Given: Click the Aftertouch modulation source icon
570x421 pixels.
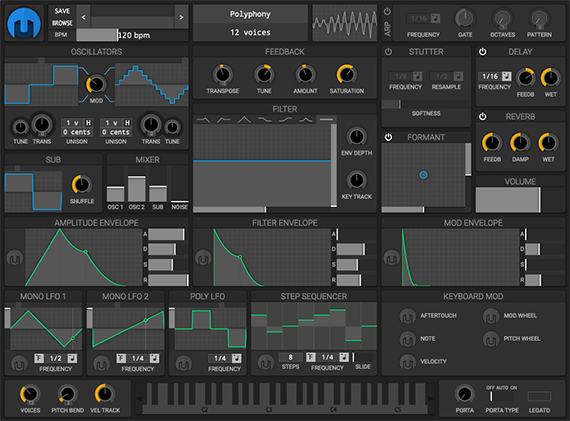Looking at the screenshot, I should coord(408,316).
